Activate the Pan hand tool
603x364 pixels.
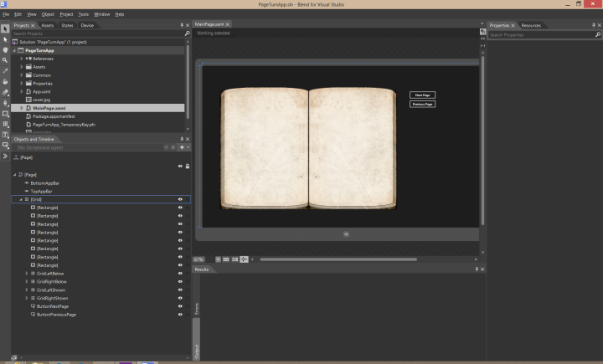(x=5, y=49)
